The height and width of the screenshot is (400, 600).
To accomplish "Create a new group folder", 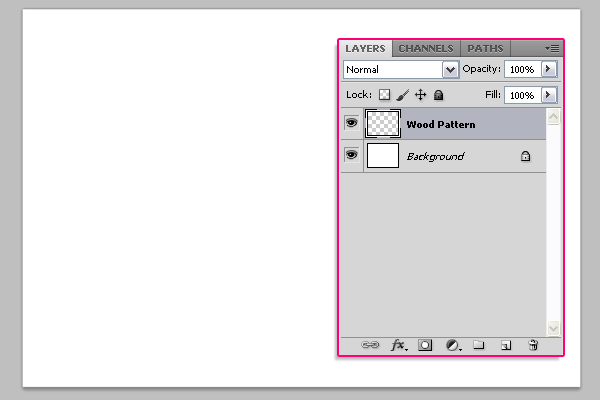I will coord(478,345).
